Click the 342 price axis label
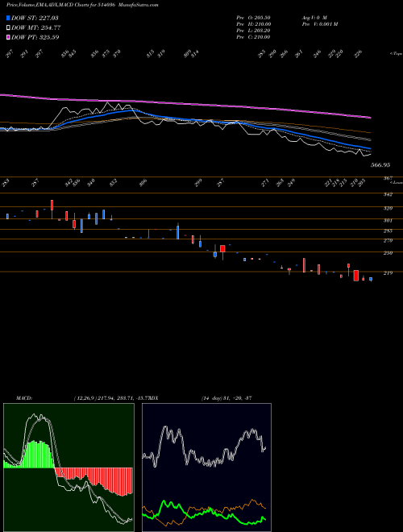Screen dimensions: 403x532 coord(388,194)
